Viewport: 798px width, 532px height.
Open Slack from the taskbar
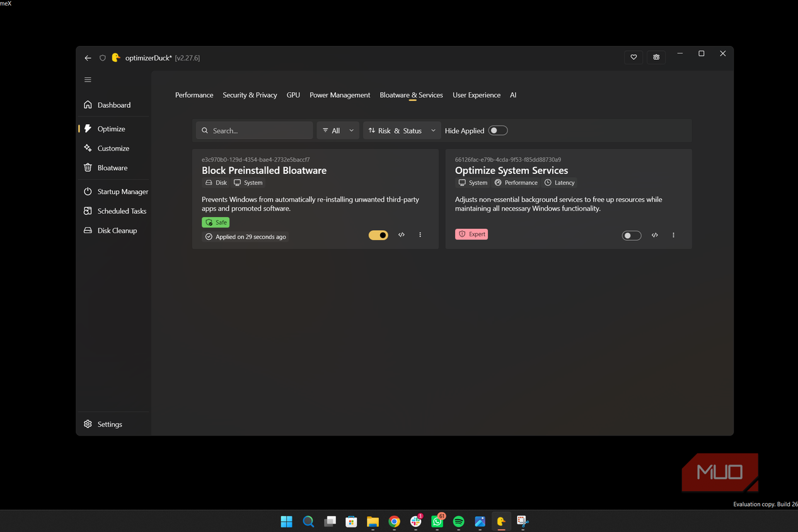pyautogui.click(x=416, y=521)
